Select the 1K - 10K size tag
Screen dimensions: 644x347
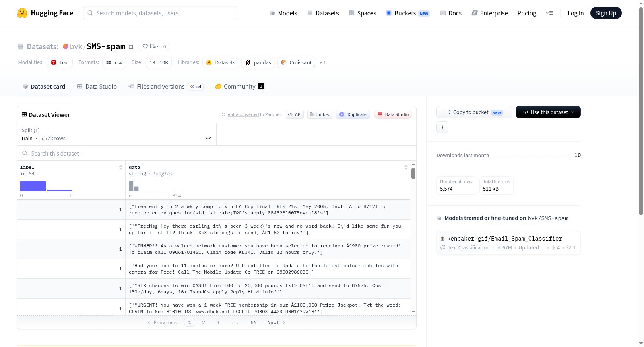[x=159, y=62]
